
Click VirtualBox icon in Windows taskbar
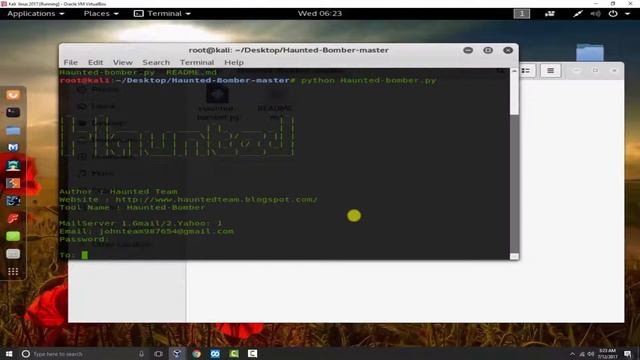coord(177,353)
